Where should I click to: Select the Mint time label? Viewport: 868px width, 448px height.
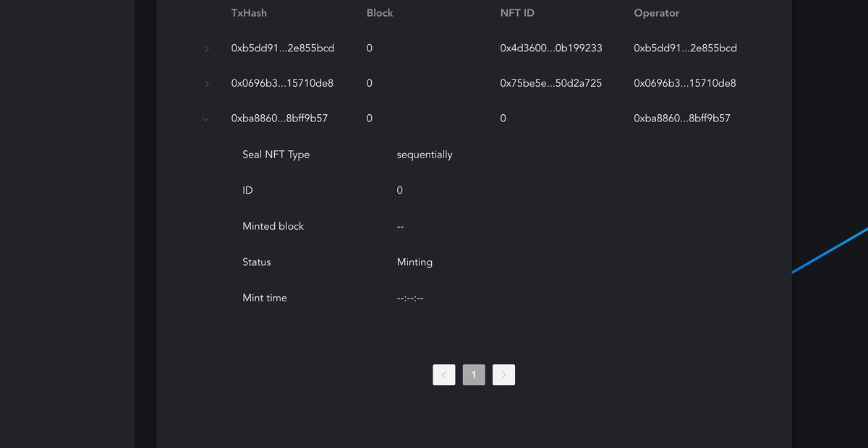[265, 298]
